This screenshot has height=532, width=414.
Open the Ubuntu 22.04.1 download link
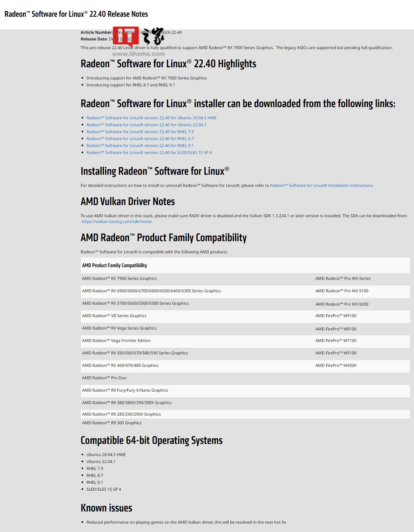[x=146, y=125]
